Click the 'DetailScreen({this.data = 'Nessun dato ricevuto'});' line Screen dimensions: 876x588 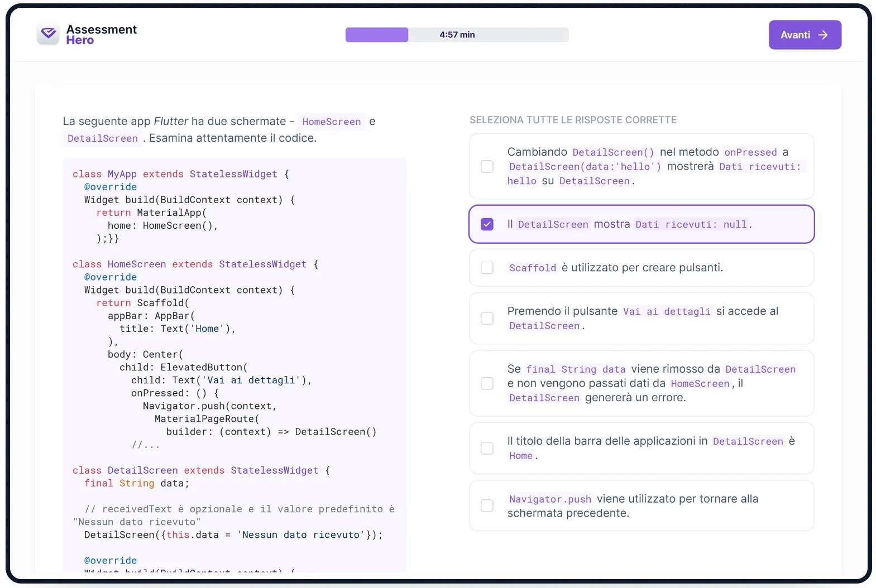click(233, 534)
